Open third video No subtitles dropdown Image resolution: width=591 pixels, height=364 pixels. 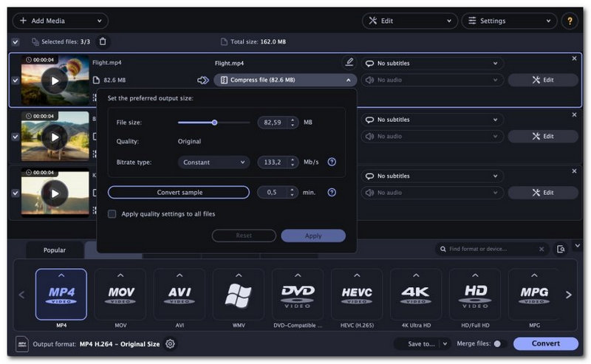coord(432,176)
